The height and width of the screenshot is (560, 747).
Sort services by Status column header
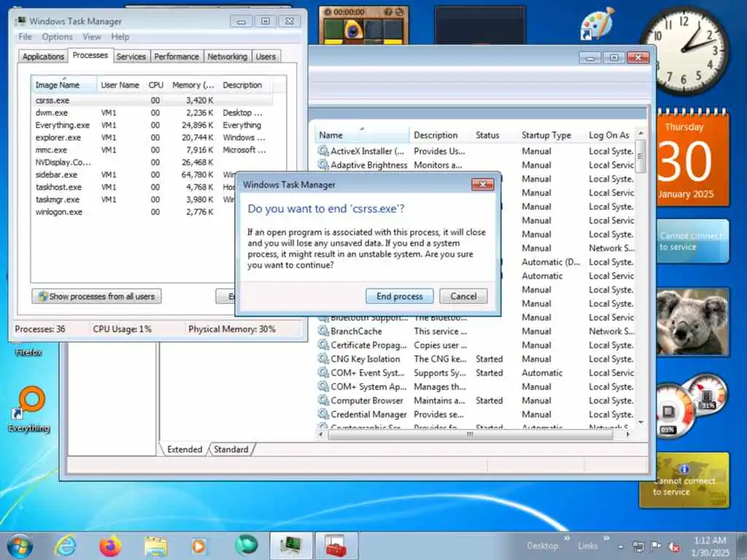495,135
